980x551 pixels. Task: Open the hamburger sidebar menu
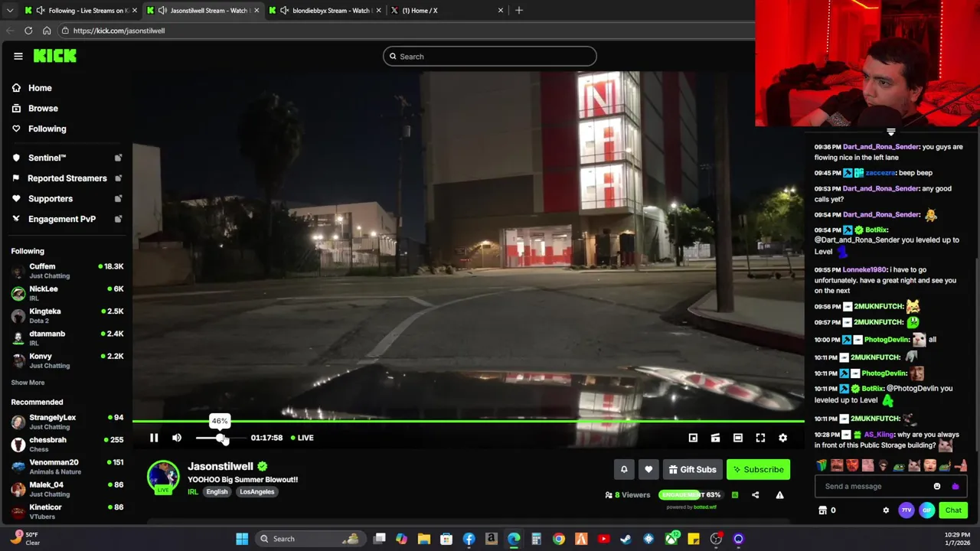18,56
